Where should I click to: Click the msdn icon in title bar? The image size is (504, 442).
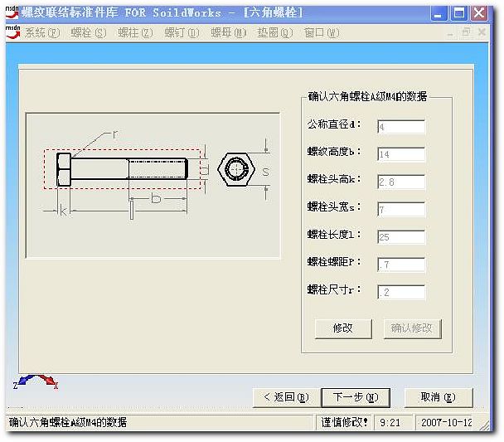[13, 12]
